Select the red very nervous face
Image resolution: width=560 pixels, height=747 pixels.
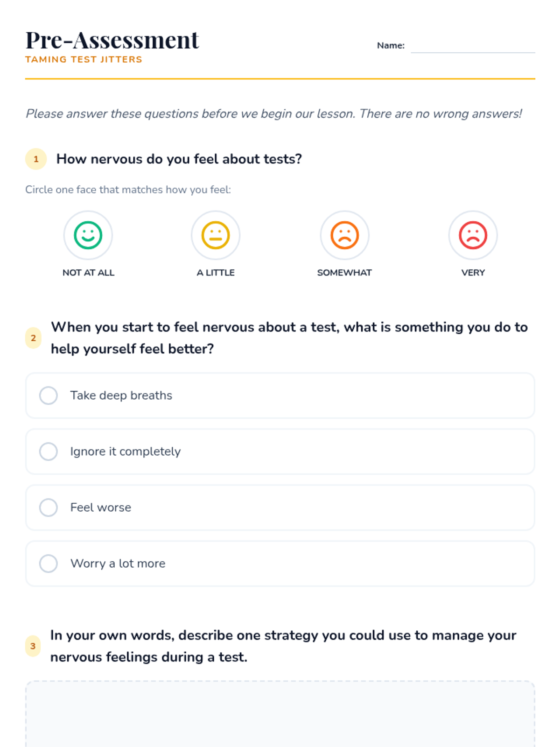(473, 235)
